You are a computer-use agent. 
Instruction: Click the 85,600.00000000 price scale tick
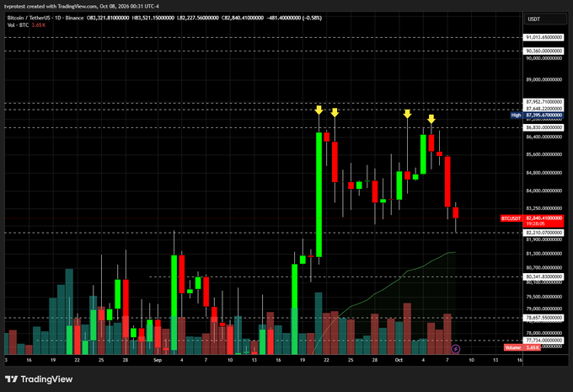[544, 154]
